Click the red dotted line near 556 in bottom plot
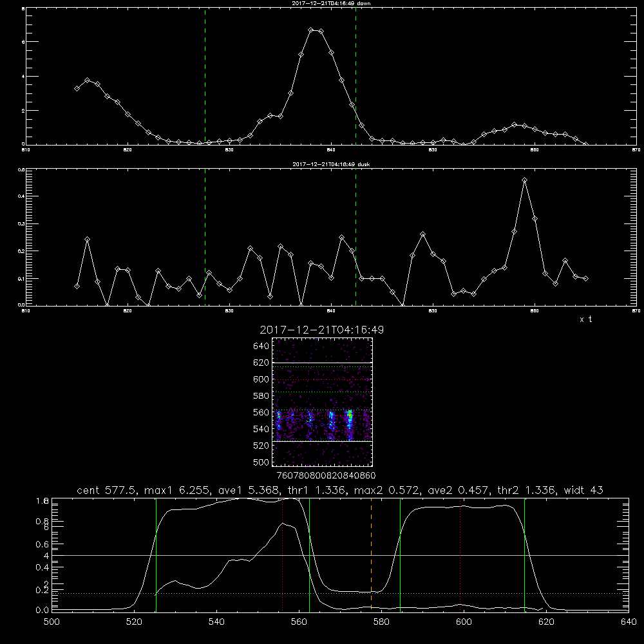The image size is (644, 644). 282,554
